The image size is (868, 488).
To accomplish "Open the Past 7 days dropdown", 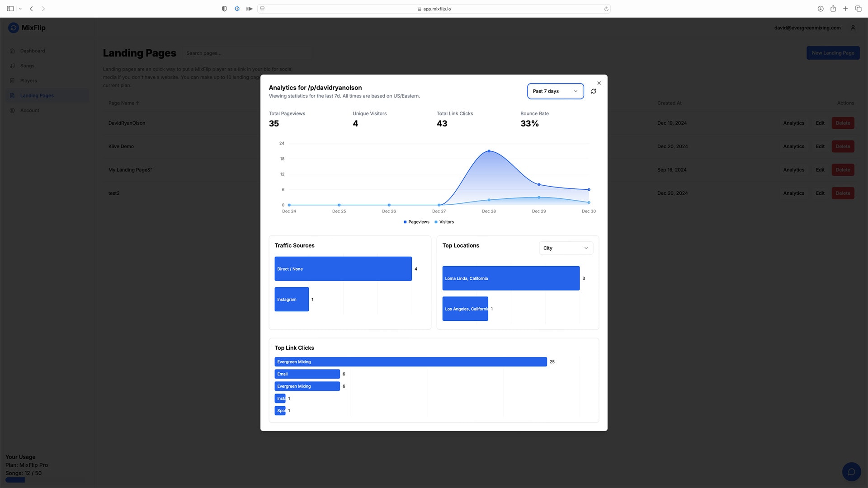I will pos(555,91).
